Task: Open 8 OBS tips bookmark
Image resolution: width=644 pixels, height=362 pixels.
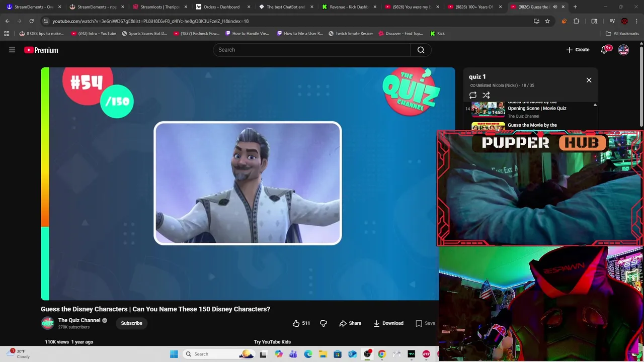Action: coord(41,34)
